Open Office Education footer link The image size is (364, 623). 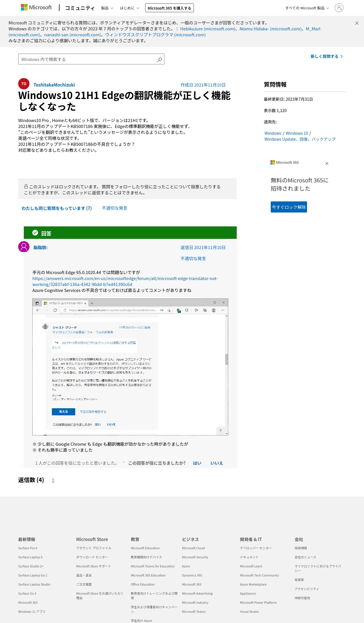(143, 584)
